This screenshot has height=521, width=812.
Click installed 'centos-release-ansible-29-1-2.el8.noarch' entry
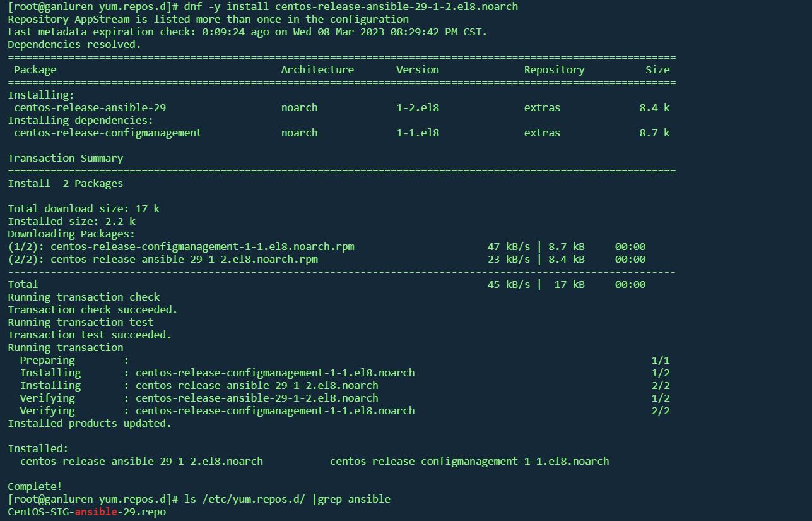(141, 461)
